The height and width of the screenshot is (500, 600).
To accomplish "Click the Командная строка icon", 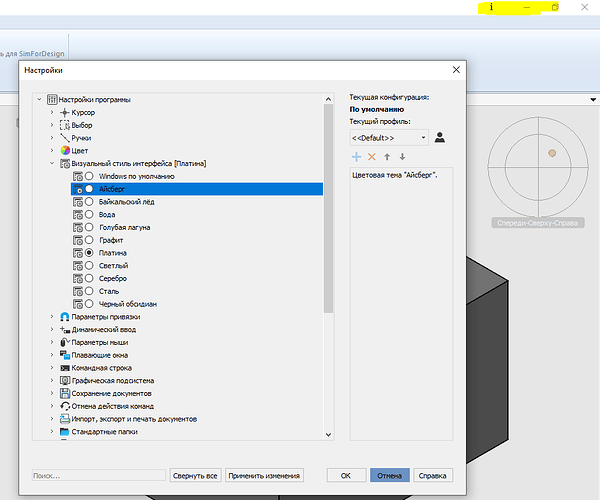I will [x=65, y=368].
